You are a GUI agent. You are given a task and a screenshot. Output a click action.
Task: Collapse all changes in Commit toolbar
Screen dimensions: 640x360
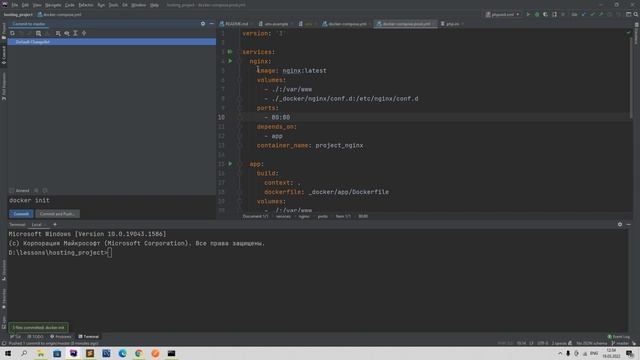point(84,33)
